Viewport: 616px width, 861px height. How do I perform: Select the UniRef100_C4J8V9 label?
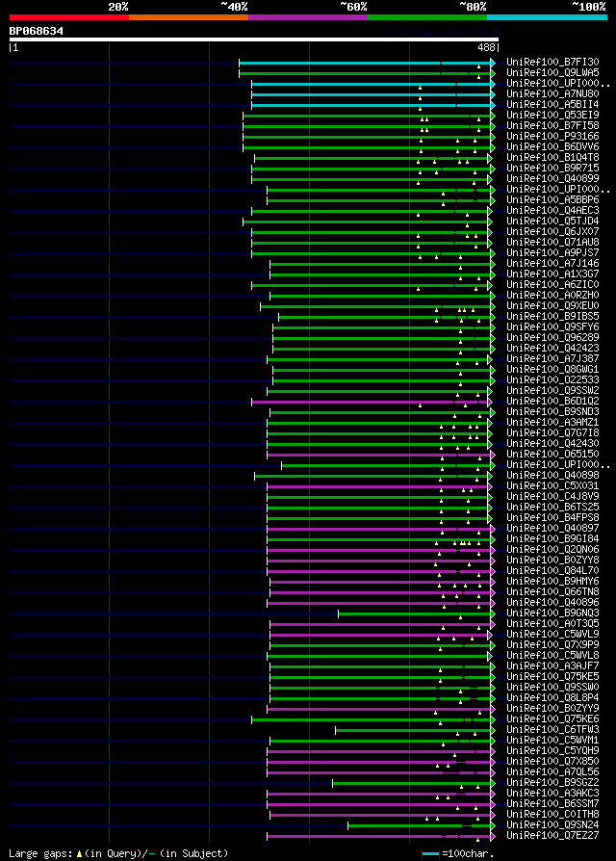point(552,496)
